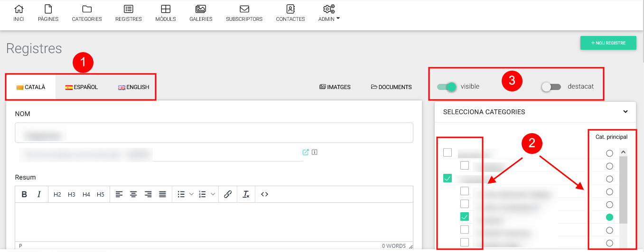Switch to the Español language tab
This screenshot has width=644, height=252.
pos(82,87)
